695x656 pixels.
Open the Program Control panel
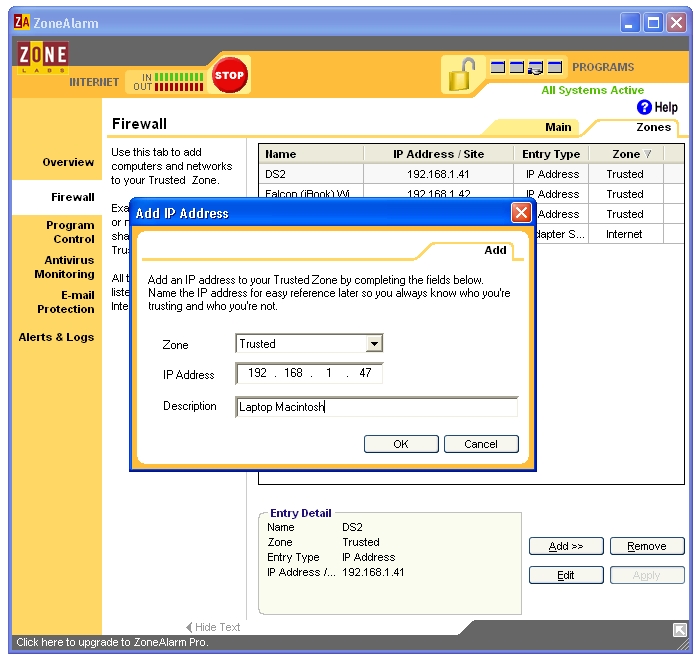click(70, 232)
